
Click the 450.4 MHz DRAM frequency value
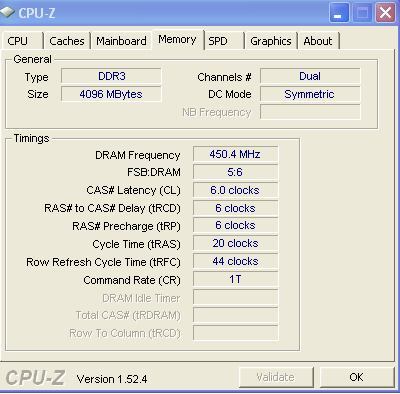235,154
